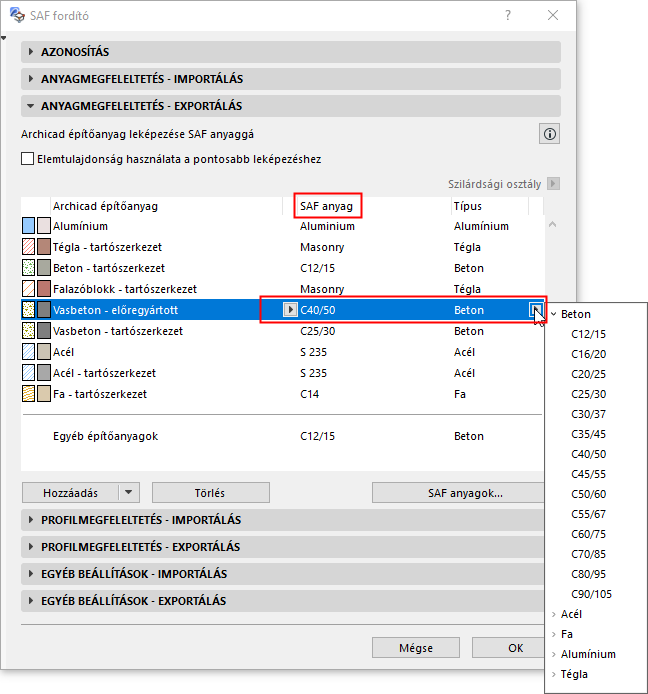This screenshot has width=648, height=694.
Task: Expand PROFILMEGFELELTETÉS - IMPORTÁLÁS section
Action: click(282, 520)
